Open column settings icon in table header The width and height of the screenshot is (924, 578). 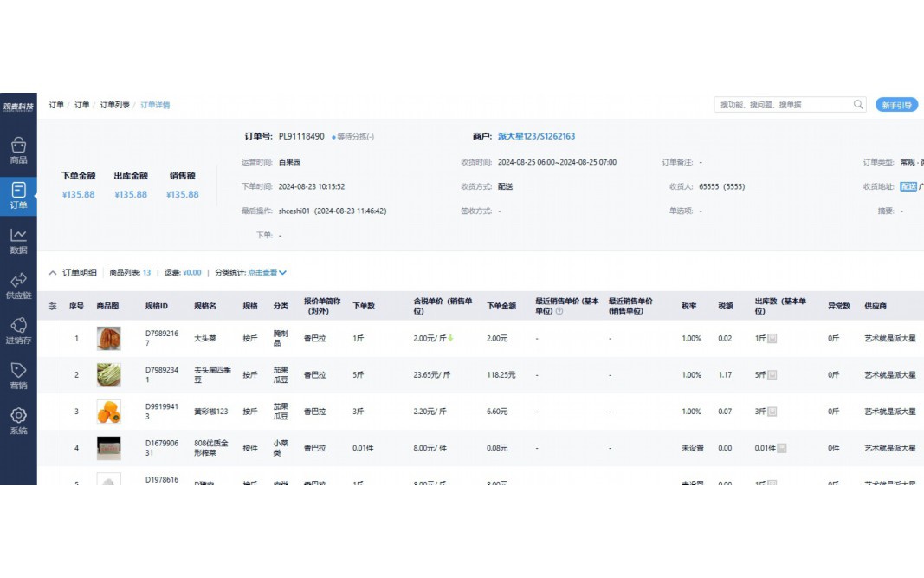point(53,307)
